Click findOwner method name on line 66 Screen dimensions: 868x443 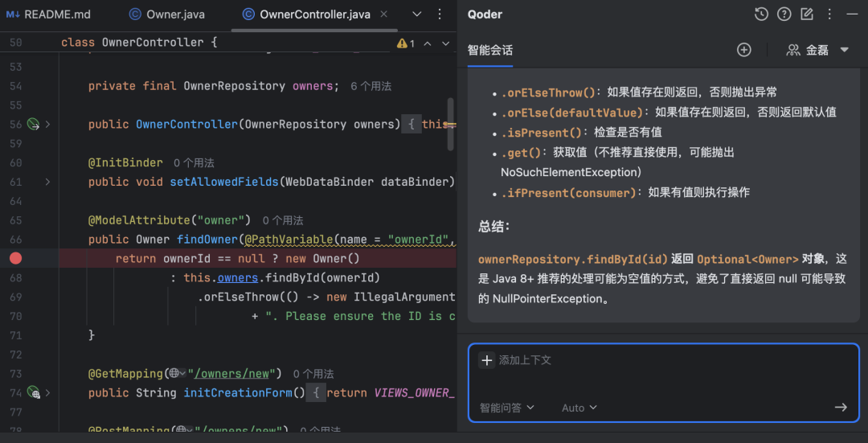207,240
